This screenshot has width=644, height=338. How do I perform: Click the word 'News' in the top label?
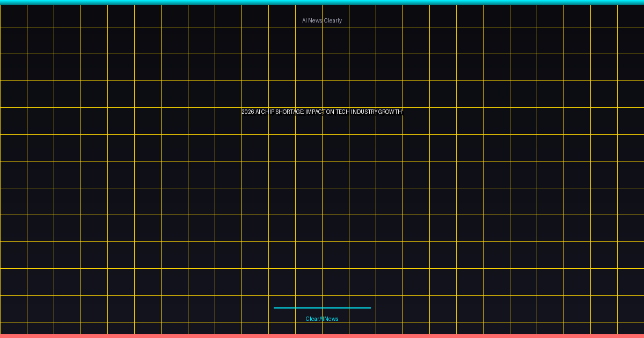(x=315, y=20)
